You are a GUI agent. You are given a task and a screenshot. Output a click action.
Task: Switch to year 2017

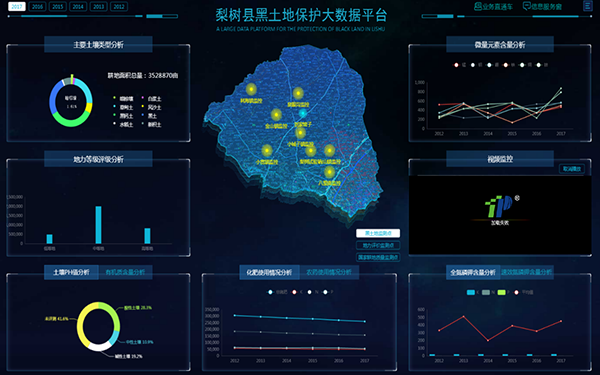[17, 7]
